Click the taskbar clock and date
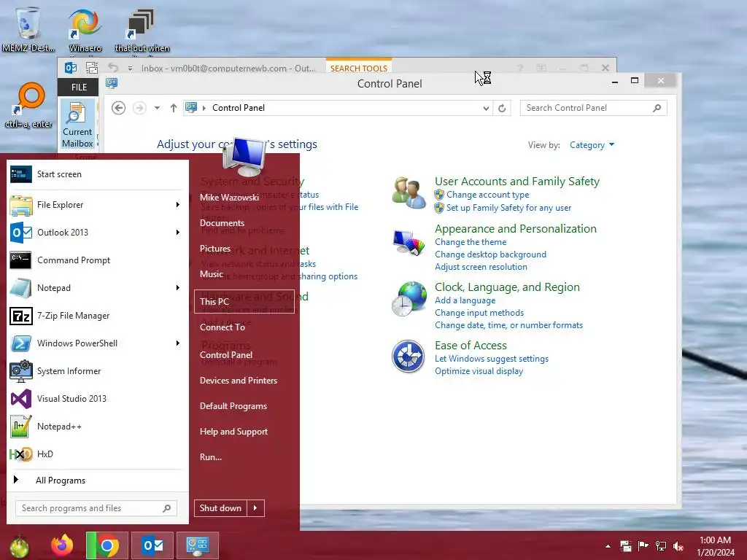The width and height of the screenshot is (747, 560). 716,546
